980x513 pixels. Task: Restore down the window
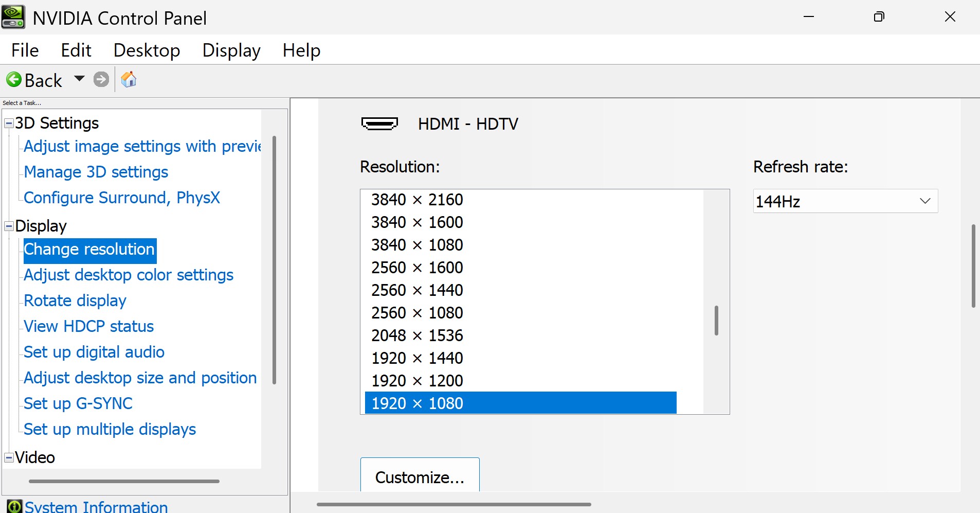pos(879,17)
